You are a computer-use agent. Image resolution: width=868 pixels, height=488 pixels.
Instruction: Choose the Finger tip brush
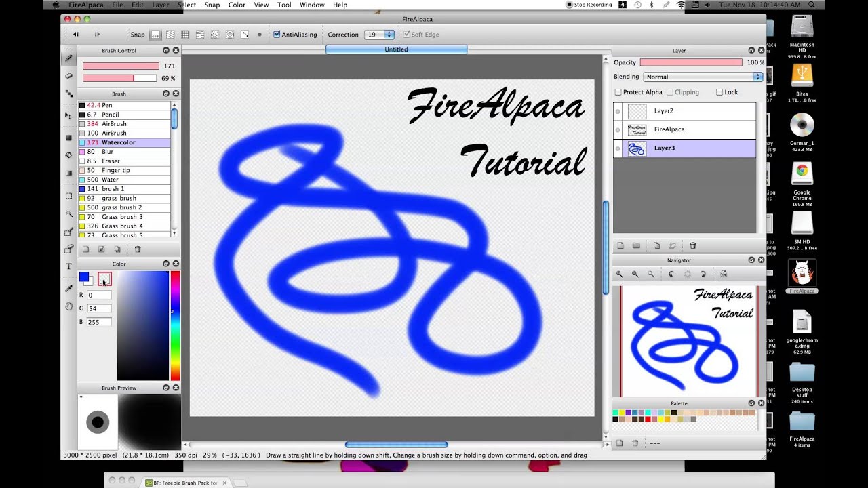click(124, 170)
